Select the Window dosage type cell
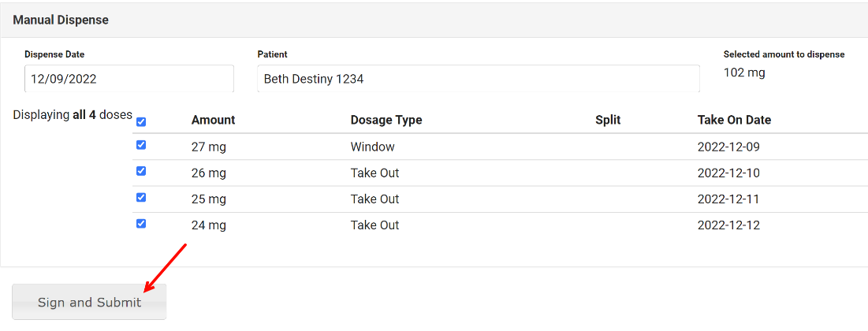 [x=373, y=147]
